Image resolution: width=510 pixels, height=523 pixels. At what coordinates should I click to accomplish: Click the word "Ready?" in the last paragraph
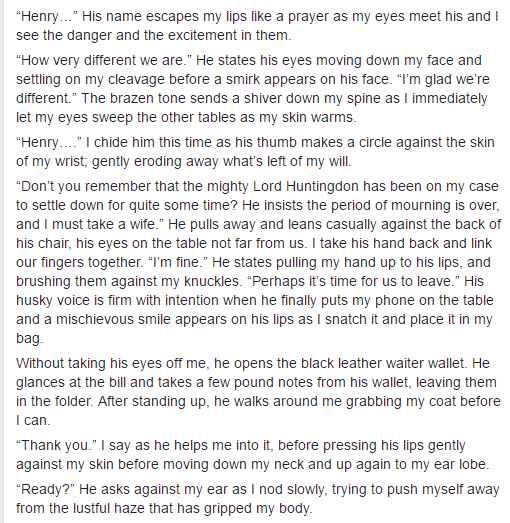click(x=46, y=489)
